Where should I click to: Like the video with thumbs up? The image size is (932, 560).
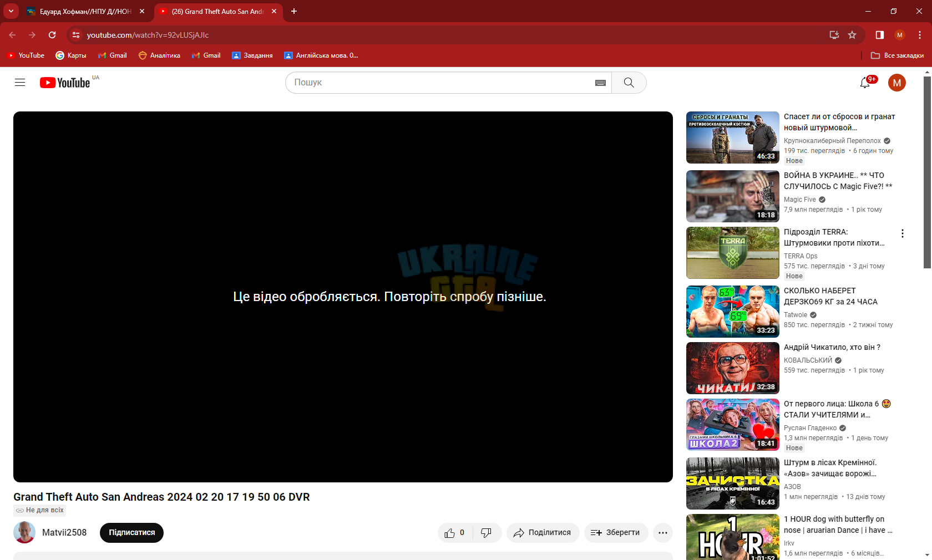[x=455, y=533]
